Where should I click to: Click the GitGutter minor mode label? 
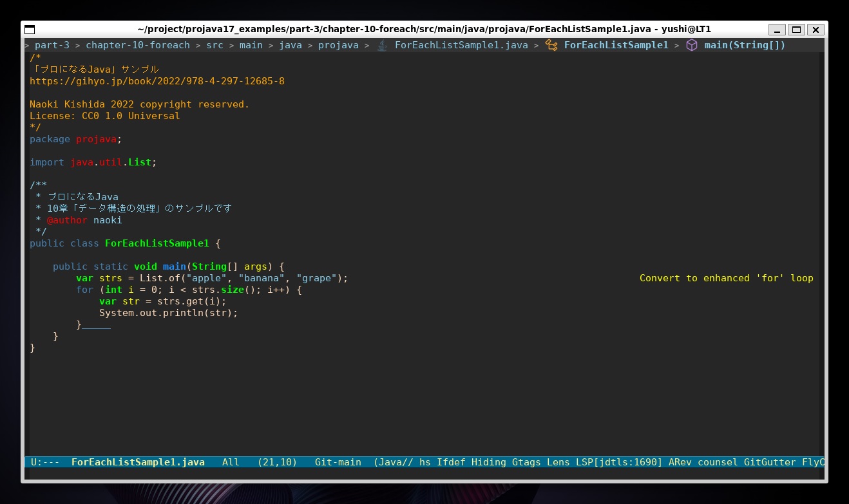(x=770, y=462)
